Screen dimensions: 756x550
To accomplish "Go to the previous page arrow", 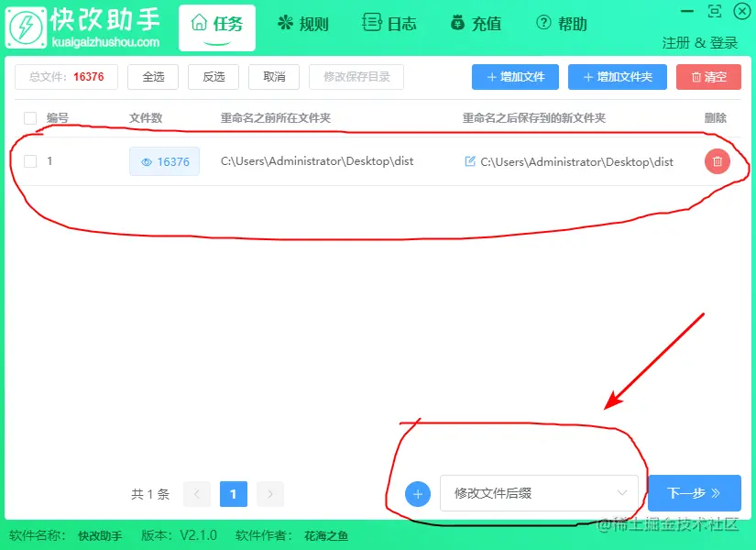I will (197, 494).
